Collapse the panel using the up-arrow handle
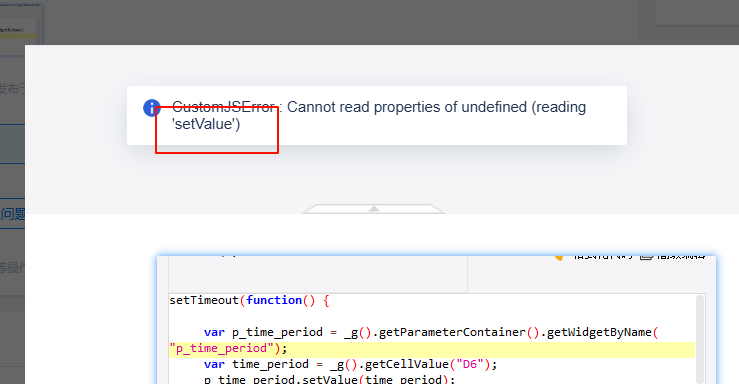This screenshot has height=384, width=739. (373, 209)
